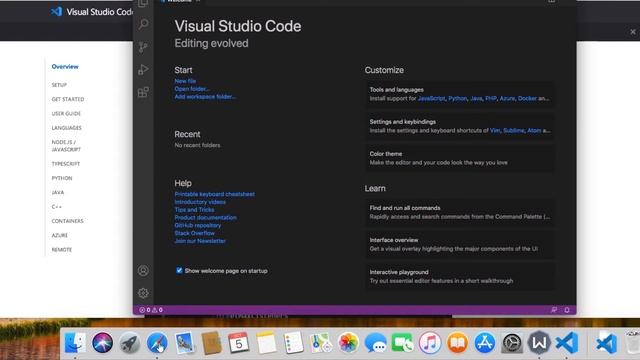Viewport: 640px width, 360px height.
Task: Click the warnings count in status bar
Action: point(158,310)
